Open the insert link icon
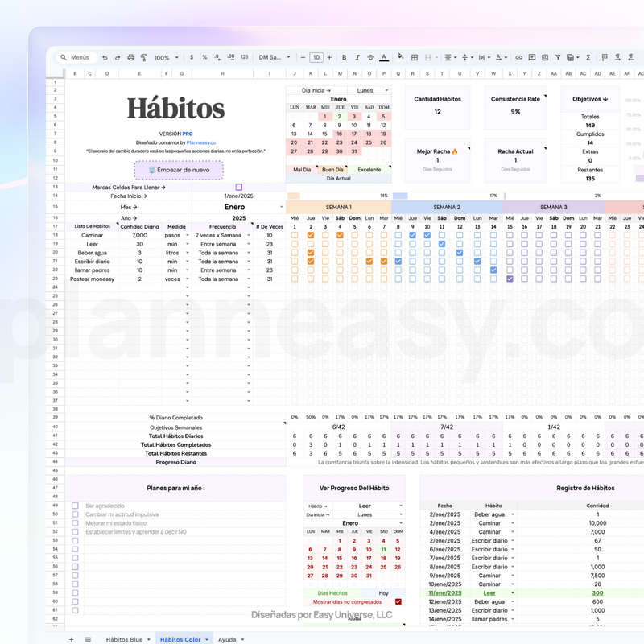 pyautogui.click(x=519, y=57)
